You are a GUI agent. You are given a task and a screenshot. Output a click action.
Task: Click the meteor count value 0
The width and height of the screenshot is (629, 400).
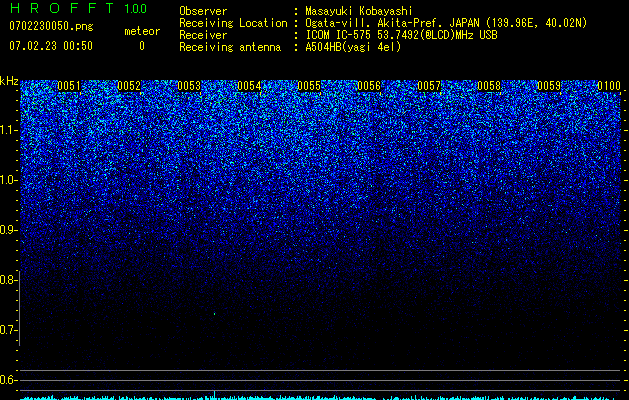pyautogui.click(x=142, y=46)
